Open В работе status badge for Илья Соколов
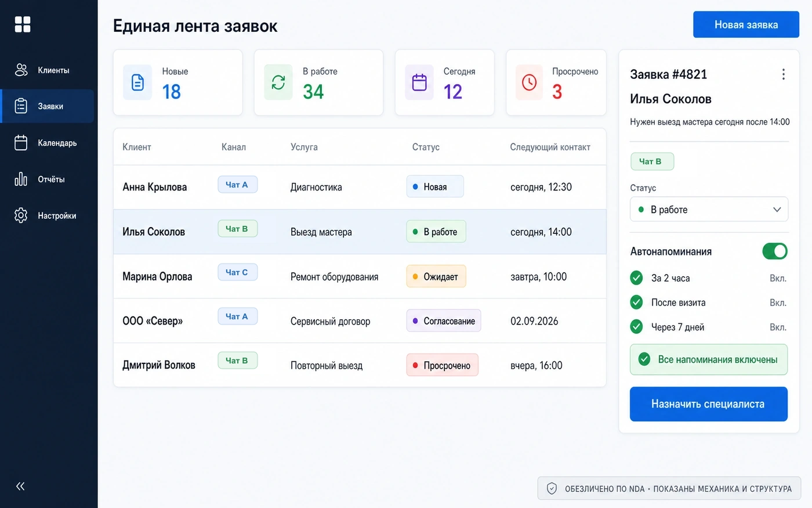Image resolution: width=812 pixels, height=508 pixels. coord(436,232)
